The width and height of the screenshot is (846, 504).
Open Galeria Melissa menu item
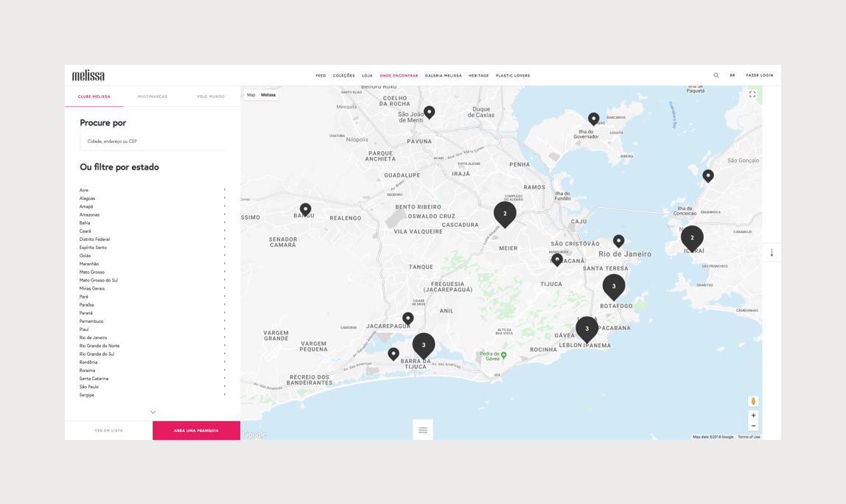click(444, 76)
